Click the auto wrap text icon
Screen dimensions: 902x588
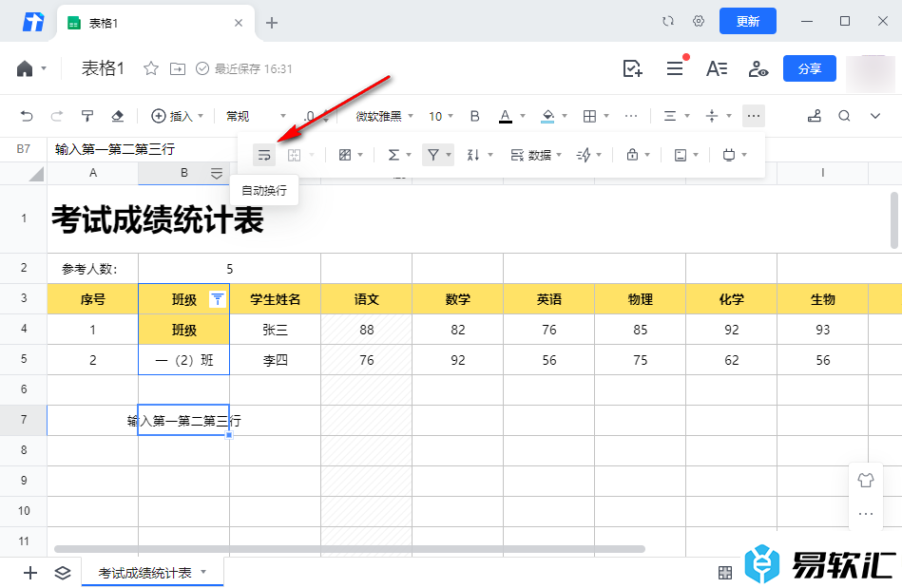pos(264,155)
